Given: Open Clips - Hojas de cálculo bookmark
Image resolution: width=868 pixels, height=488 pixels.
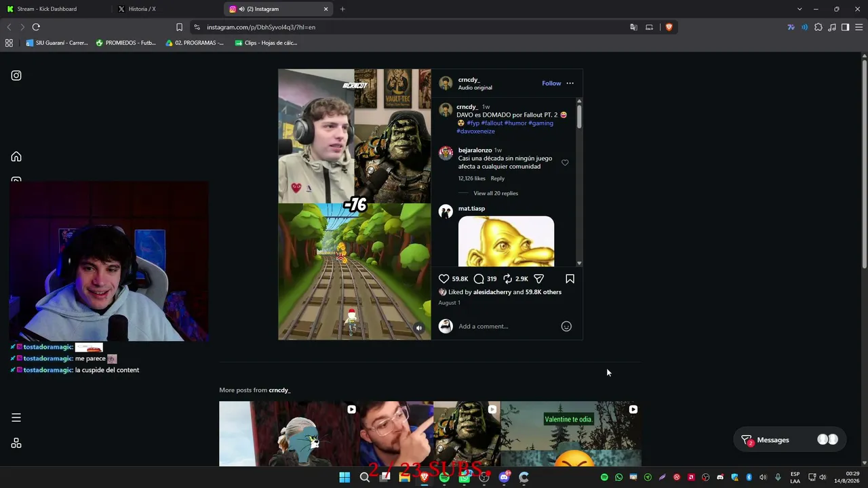Looking at the screenshot, I should (266, 43).
